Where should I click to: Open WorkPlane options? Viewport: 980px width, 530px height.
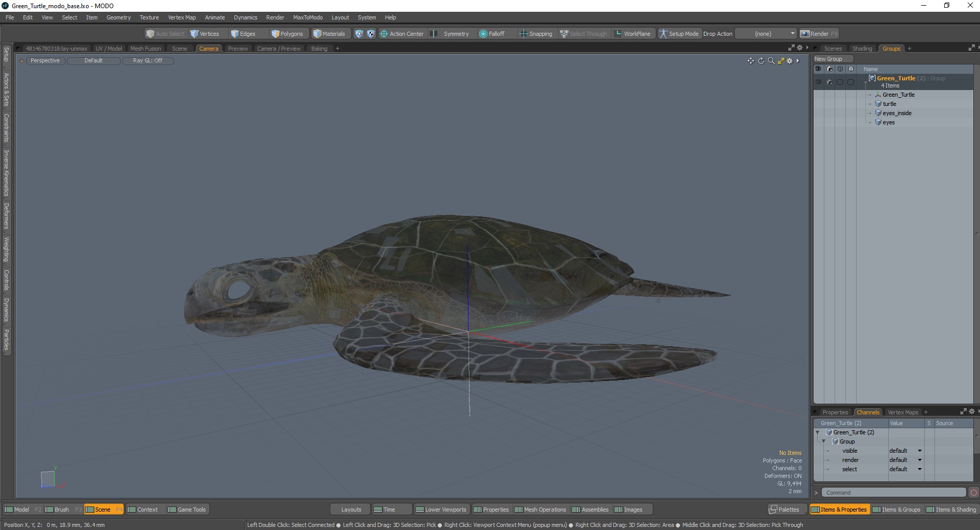coord(633,34)
